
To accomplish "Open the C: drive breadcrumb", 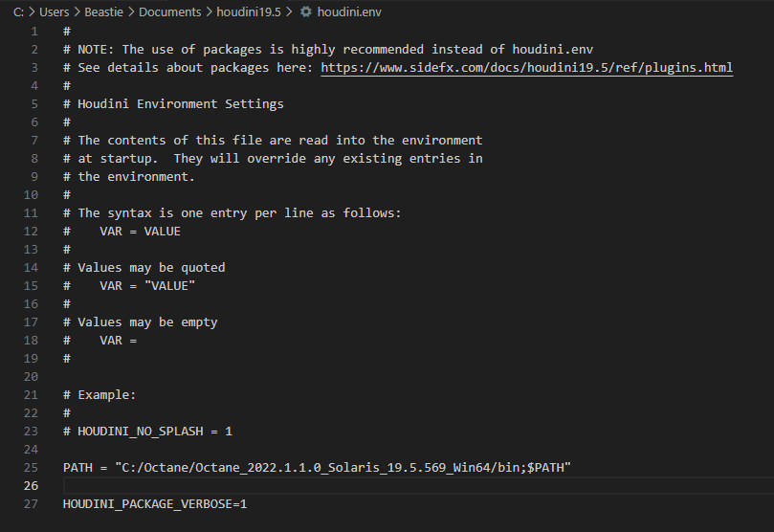I will tap(18, 12).
